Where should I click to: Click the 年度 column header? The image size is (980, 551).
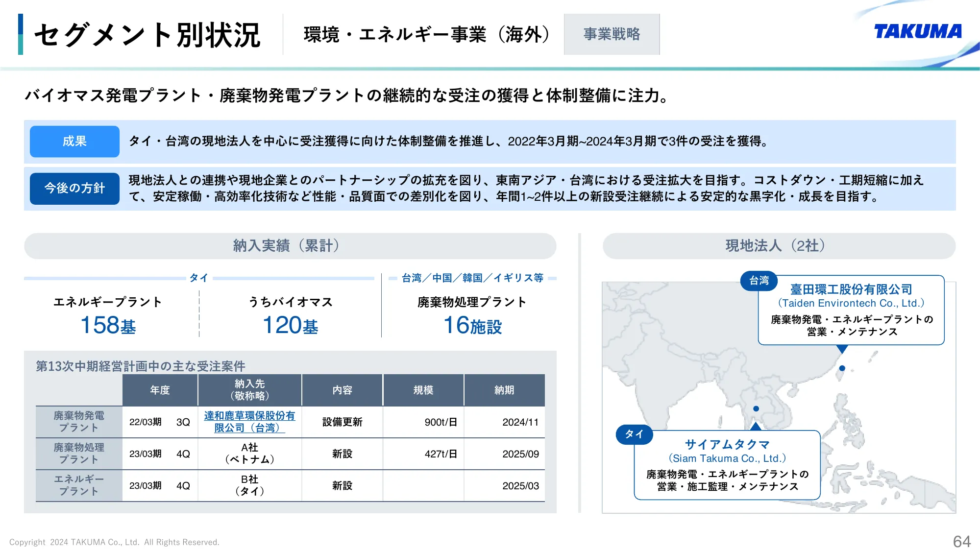160,390
